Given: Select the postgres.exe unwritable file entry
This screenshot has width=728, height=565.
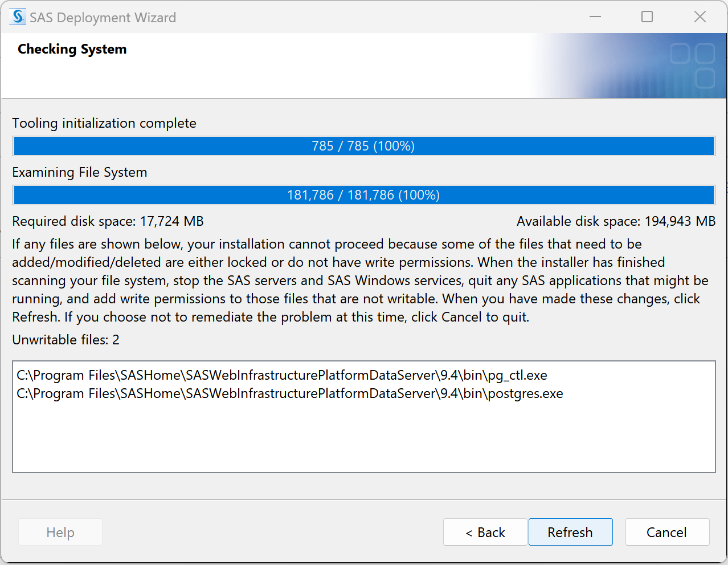Looking at the screenshot, I should (x=290, y=393).
